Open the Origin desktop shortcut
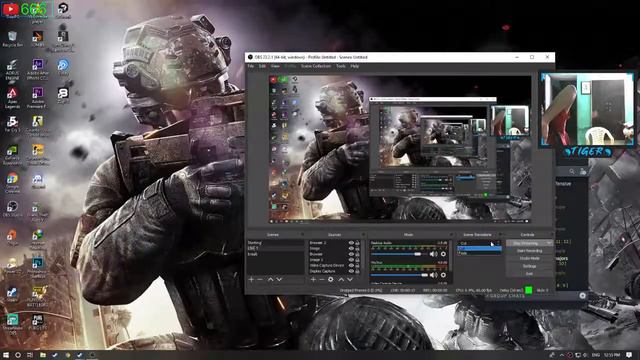The width and height of the screenshot is (640, 360). [12, 238]
